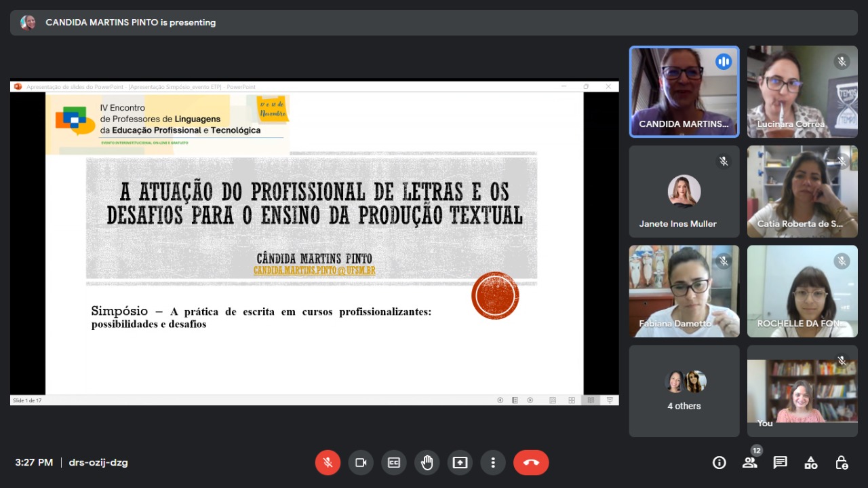Show the participants list with 12 people
The height and width of the screenshot is (488, 868).
(x=749, y=463)
